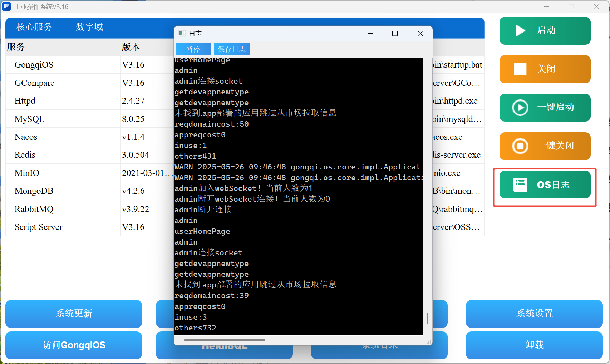Viewport: 610px width, 364px height.
Task: Select the MySQL service row
Action: point(29,119)
